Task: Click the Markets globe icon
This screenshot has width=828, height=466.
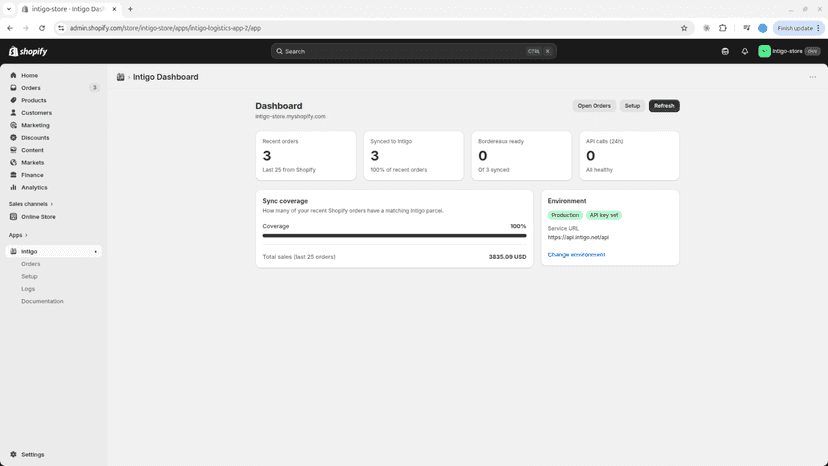Action: point(13,162)
